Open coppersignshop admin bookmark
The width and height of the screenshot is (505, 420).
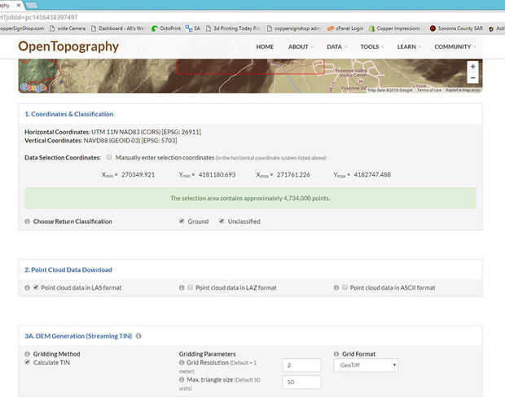coord(293,28)
